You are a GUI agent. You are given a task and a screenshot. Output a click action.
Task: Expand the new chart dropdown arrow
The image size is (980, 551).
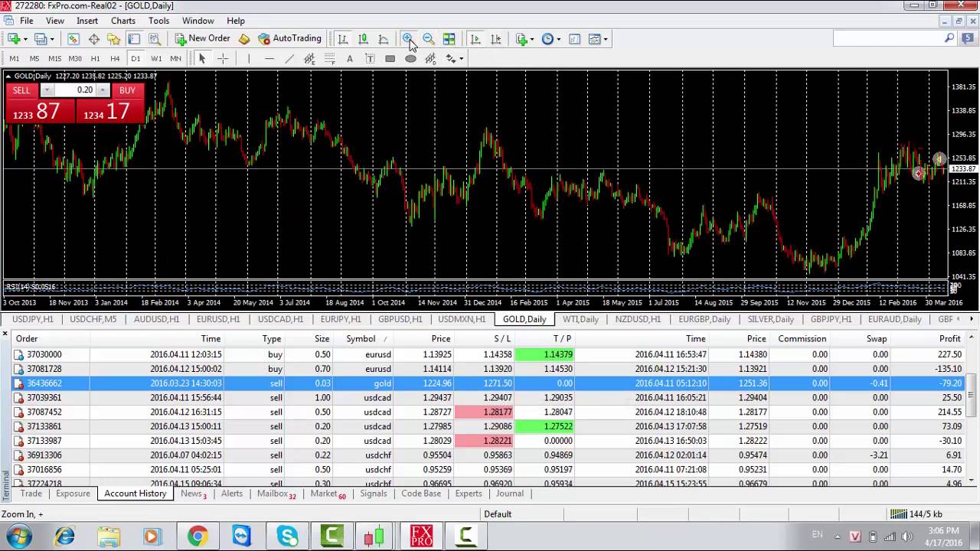25,39
